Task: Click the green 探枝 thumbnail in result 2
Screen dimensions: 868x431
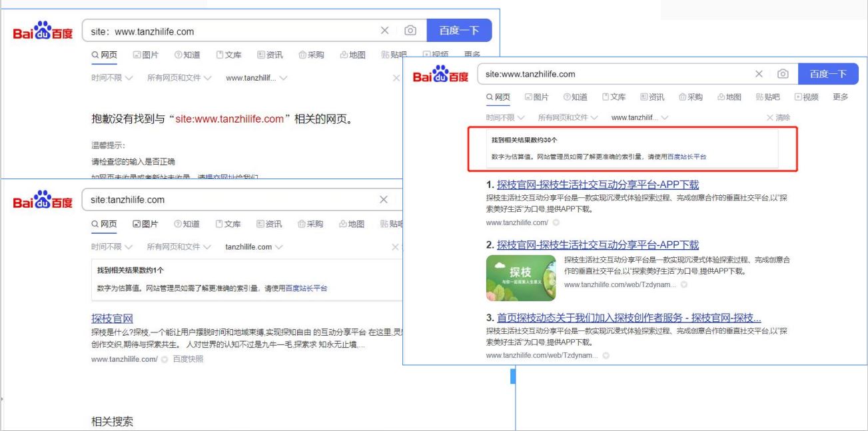Action: (521, 278)
